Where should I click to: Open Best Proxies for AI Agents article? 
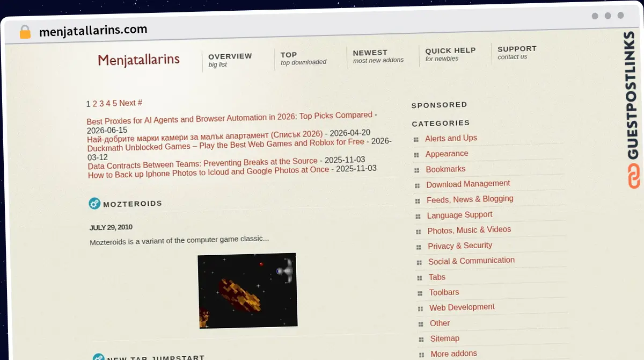click(230, 118)
